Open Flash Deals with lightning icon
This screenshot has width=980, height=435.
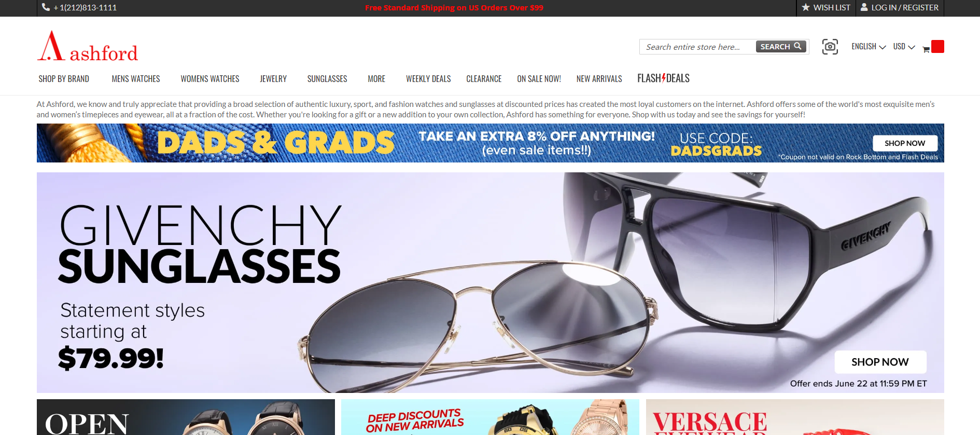point(663,78)
